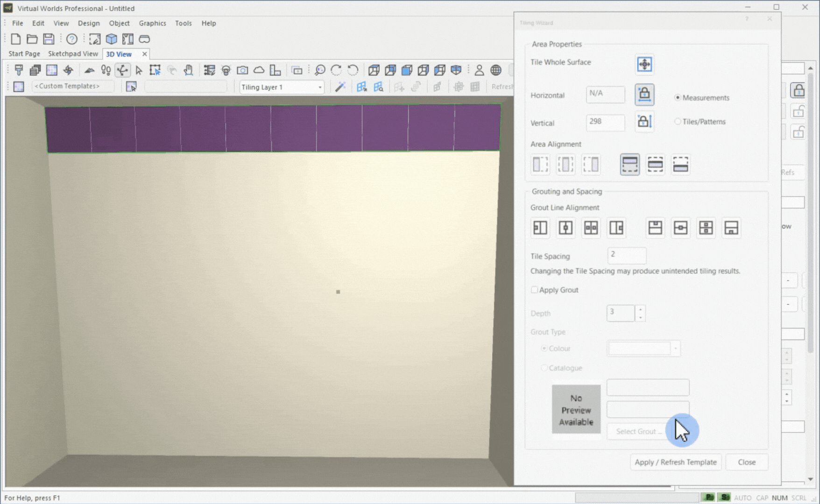
Task: Open the Help menu
Action: coord(209,23)
